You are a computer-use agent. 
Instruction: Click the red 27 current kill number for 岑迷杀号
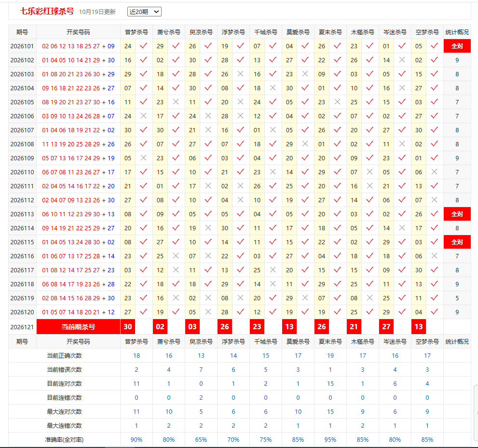click(x=386, y=327)
